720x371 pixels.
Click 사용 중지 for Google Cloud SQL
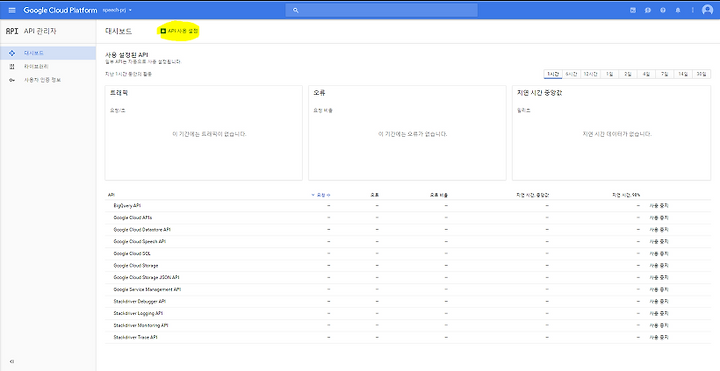[x=659, y=253]
